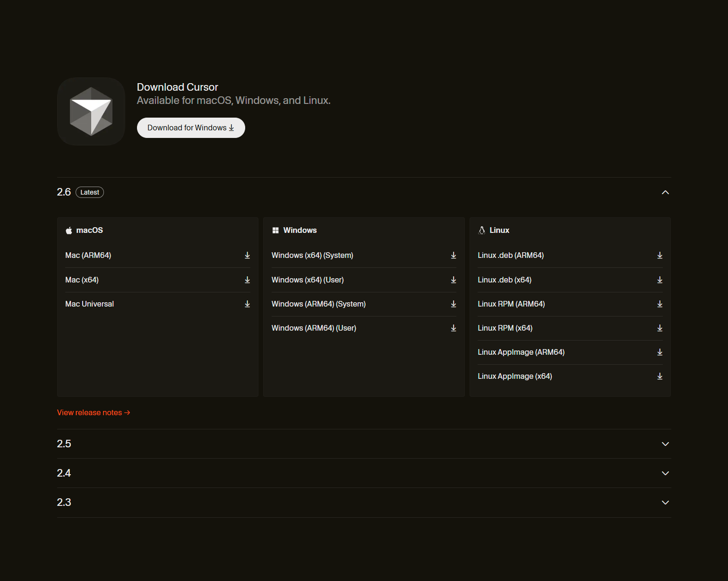
Task: Select the Apple icon beside macOS heading
Action: point(69,230)
